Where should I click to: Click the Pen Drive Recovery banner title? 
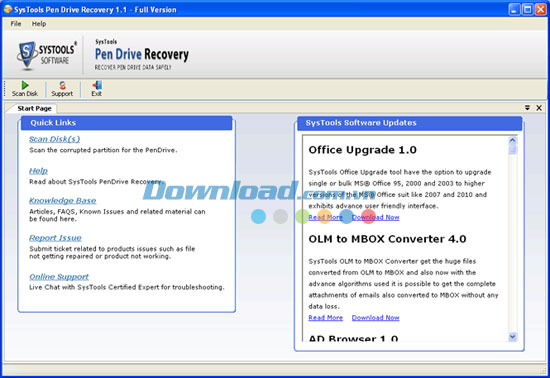point(142,54)
